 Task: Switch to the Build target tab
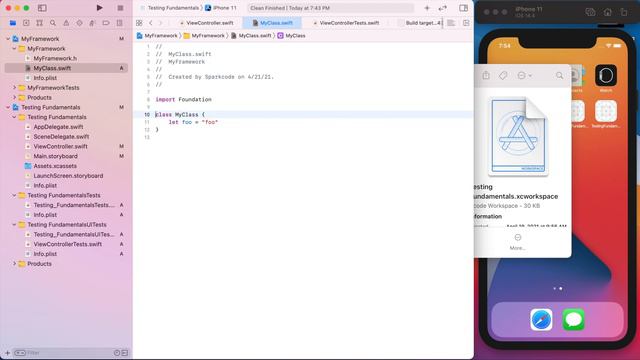click(x=420, y=23)
